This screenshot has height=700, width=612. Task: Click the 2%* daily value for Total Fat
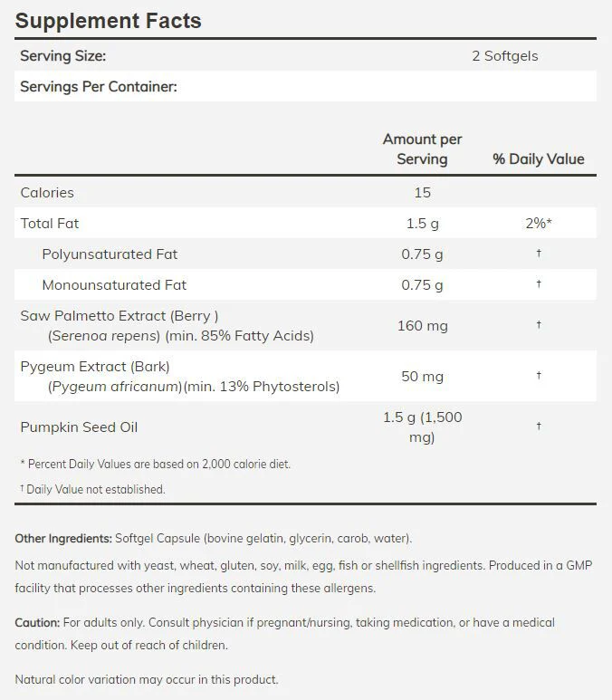coord(539,223)
